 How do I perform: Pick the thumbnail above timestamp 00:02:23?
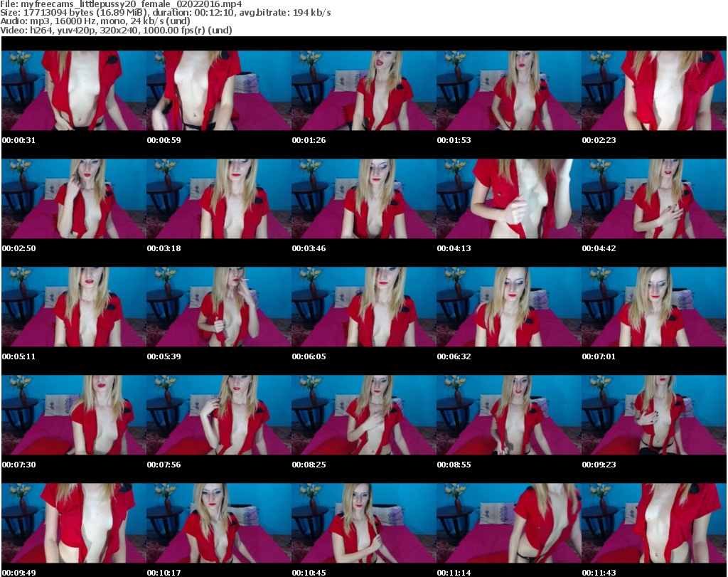tap(654, 90)
